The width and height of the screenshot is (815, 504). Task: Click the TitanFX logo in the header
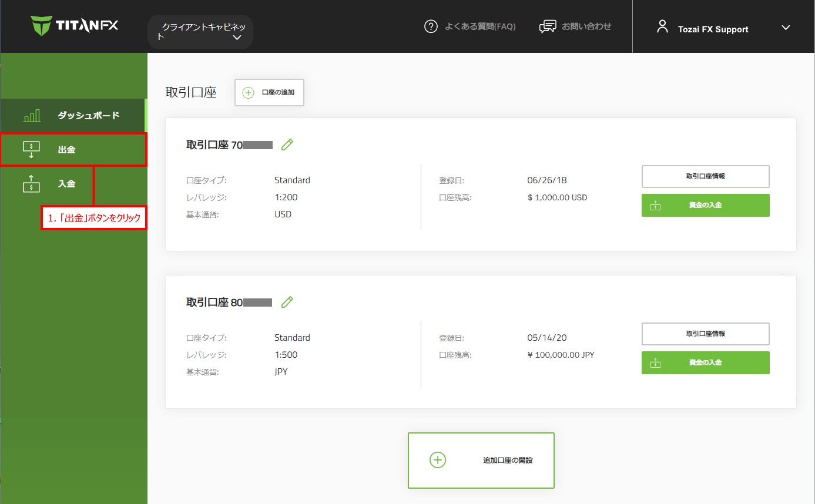point(73,25)
